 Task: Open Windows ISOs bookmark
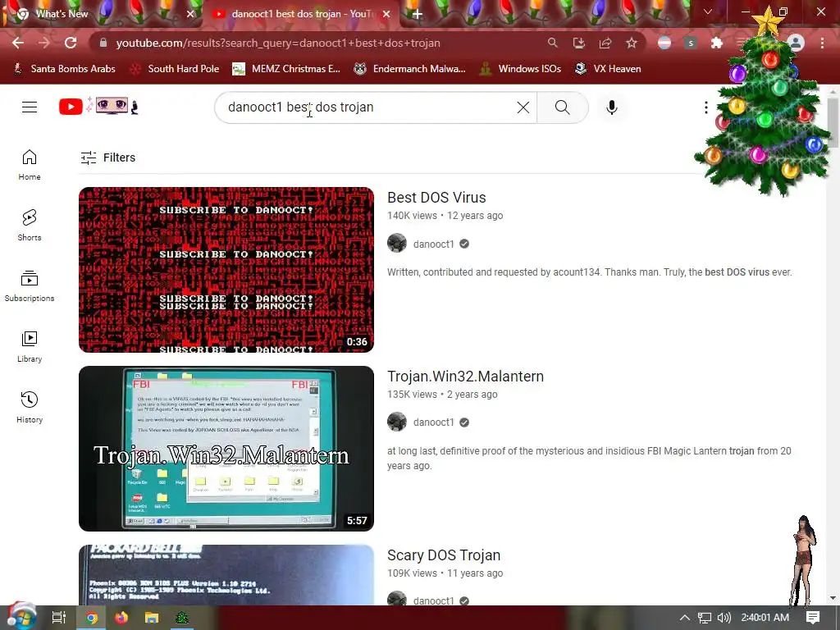[521, 69]
